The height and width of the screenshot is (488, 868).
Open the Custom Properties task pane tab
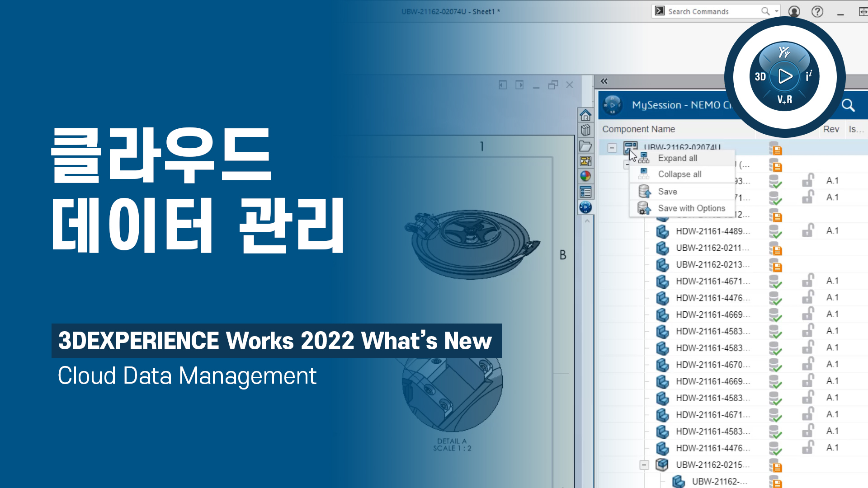585,192
